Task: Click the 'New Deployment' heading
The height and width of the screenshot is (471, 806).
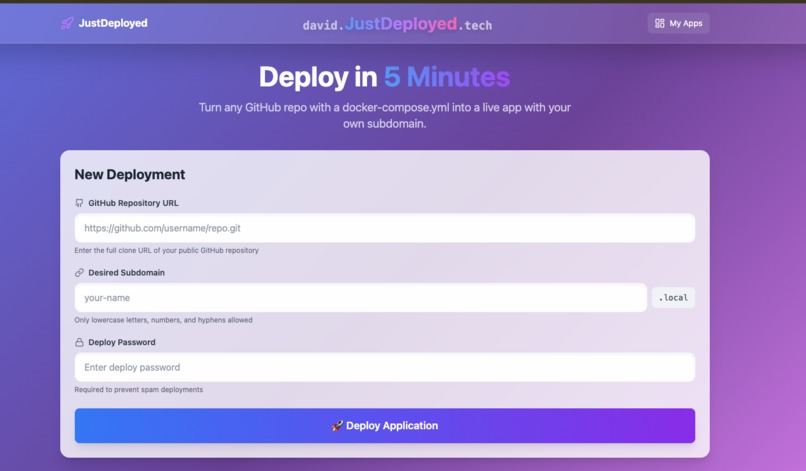Action: (x=130, y=175)
